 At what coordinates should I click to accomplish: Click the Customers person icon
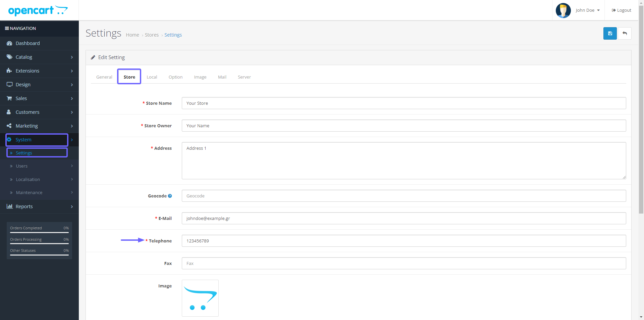coord(9,112)
